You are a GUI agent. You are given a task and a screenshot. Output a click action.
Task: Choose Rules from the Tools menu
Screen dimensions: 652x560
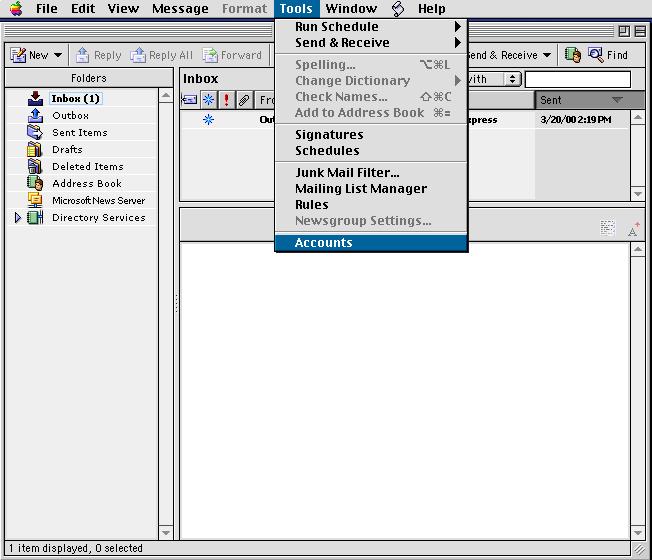coord(371,205)
